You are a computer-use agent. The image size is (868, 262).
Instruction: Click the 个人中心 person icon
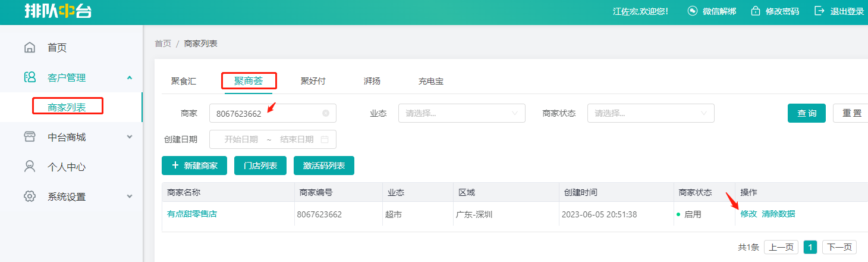[30, 167]
